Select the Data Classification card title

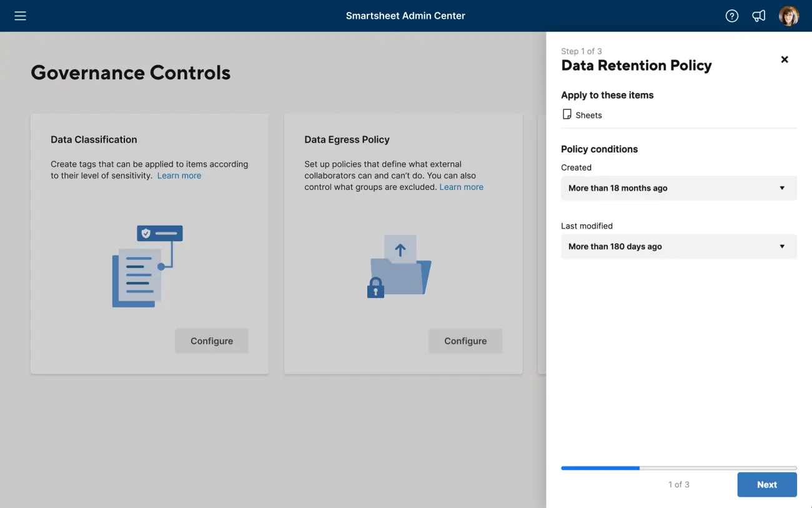pyautogui.click(x=94, y=139)
